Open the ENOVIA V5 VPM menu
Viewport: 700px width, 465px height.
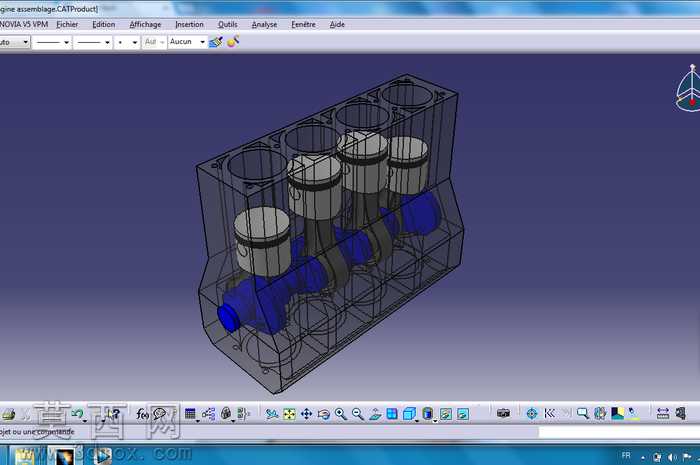[24, 25]
